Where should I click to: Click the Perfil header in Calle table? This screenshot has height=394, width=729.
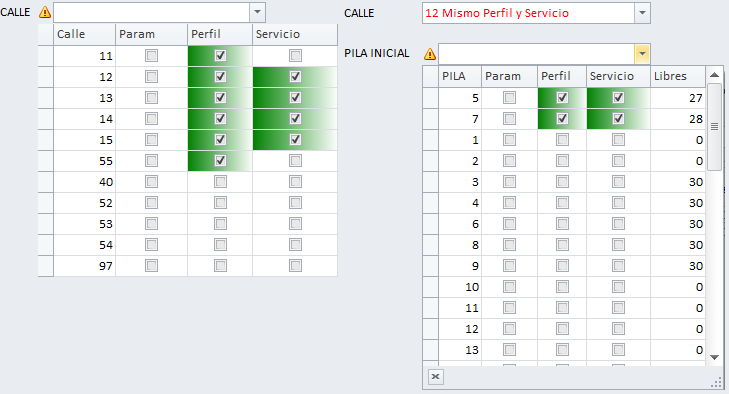pyautogui.click(x=220, y=34)
